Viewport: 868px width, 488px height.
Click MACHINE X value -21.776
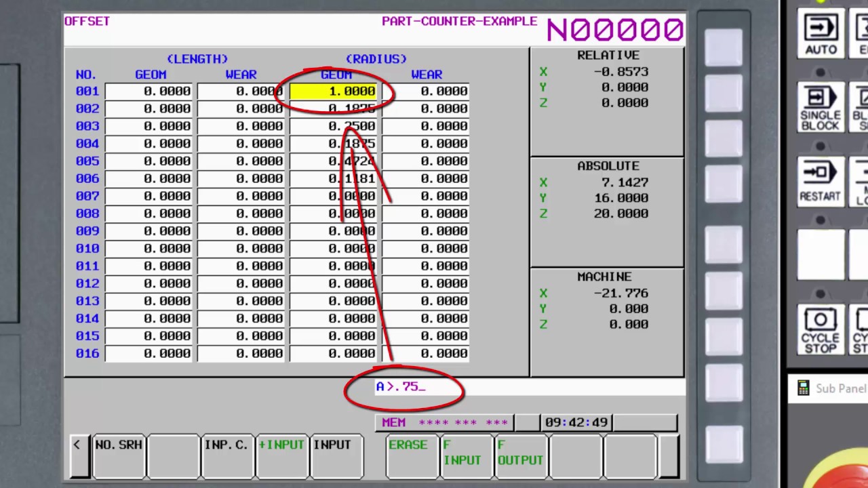point(621,293)
